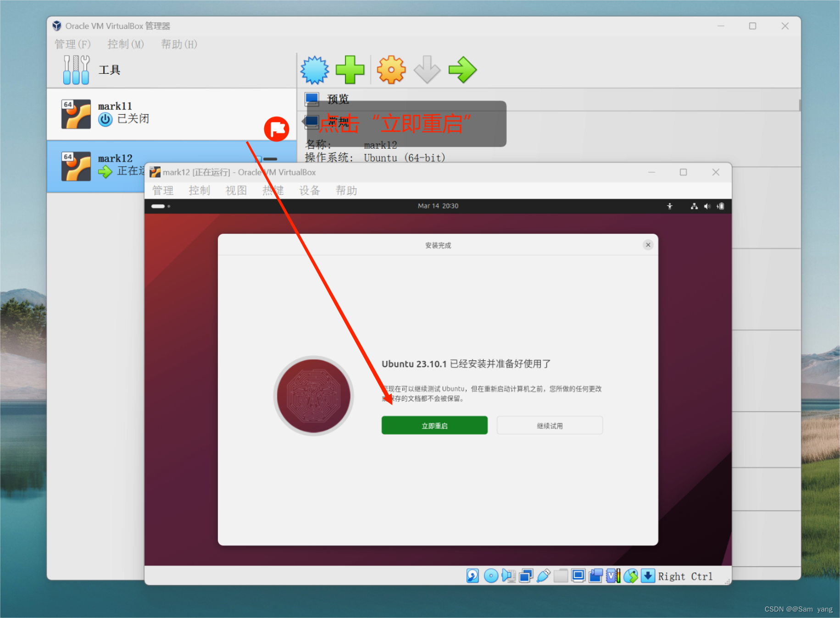Viewport: 840px width, 618px height.
Task: Open the 设备 menu in mark12 VM window
Action: coord(310,190)
